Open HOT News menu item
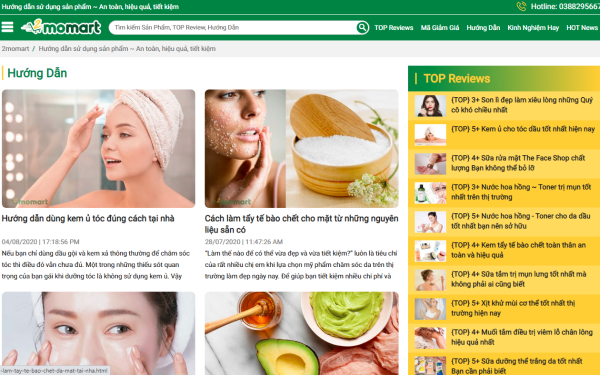This screenshot has height=375, width=600. pos(582,28)
